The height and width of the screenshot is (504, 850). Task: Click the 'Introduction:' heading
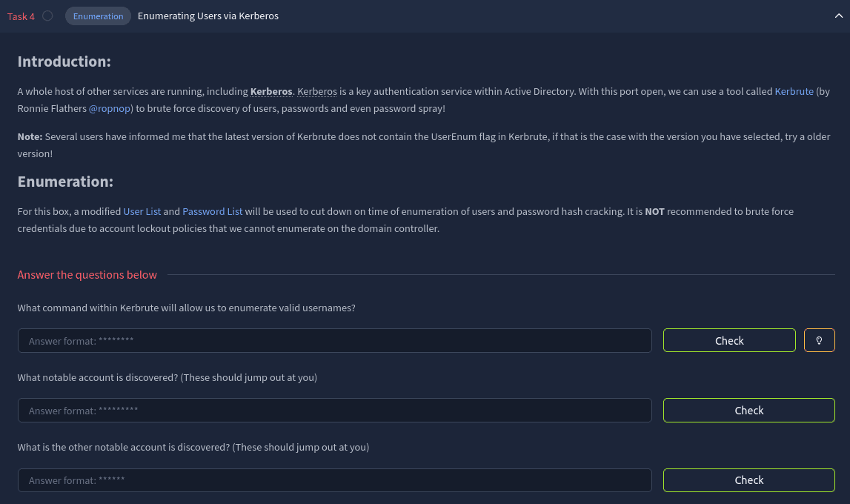(64, 62)
